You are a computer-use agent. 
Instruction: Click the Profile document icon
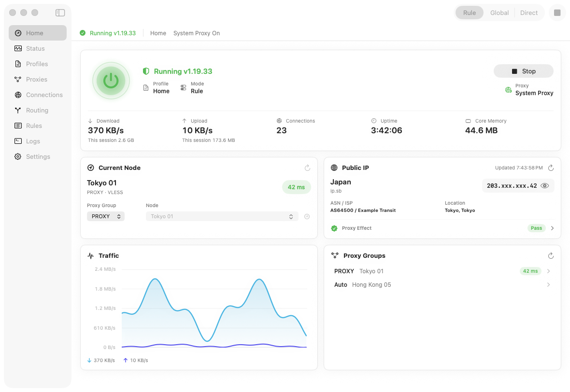[146, 87]
